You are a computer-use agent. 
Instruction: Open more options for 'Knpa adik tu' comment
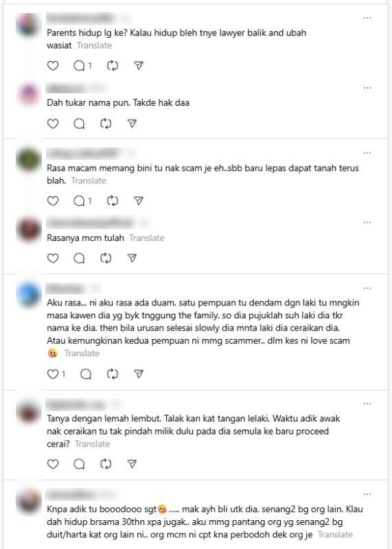[367, 494]
